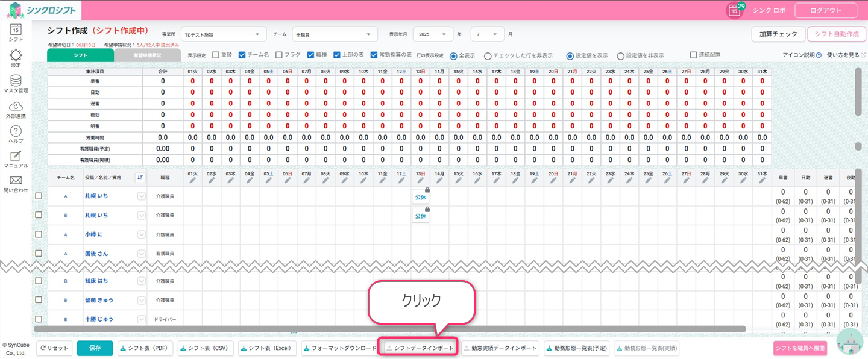Switch to the 希望申請状況 tab
Image resolution: width=868 pixels, height=359 pixels.
click(x=147, y=55)
